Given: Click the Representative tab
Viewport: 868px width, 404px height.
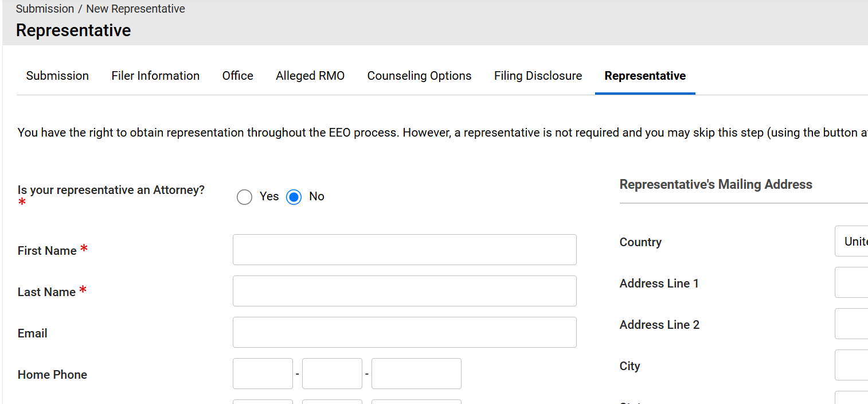Looking at the screenshot, I should click(x=645, y=76).
